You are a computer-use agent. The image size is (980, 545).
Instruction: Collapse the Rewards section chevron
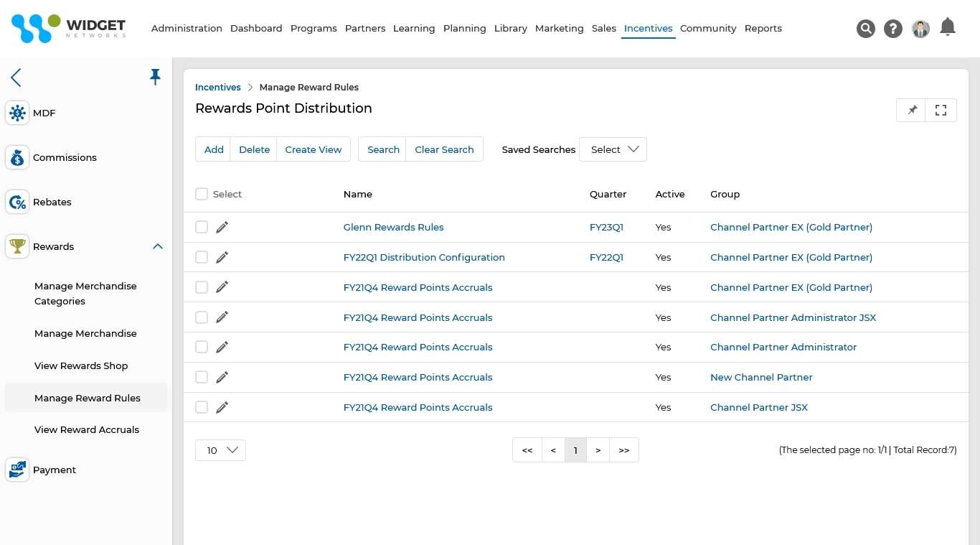click(158, 246)
